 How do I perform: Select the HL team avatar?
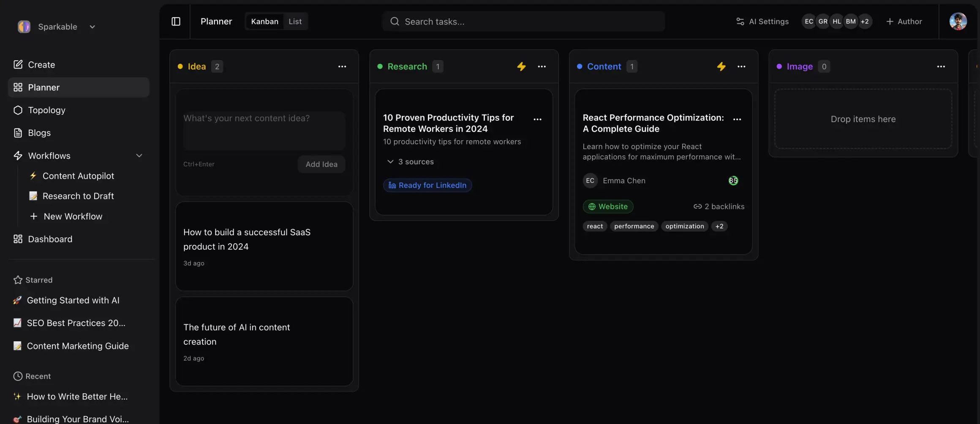click(x=836, y=22)
